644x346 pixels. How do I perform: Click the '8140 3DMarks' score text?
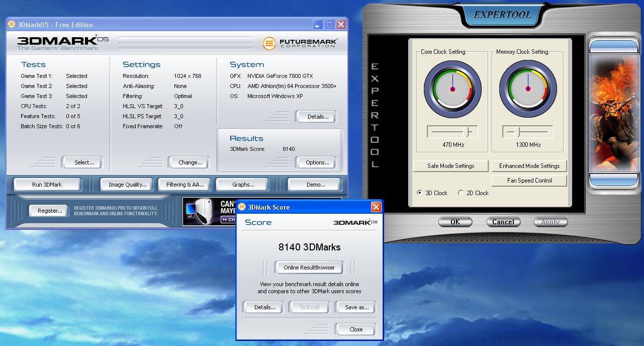(x=309, y=247)
